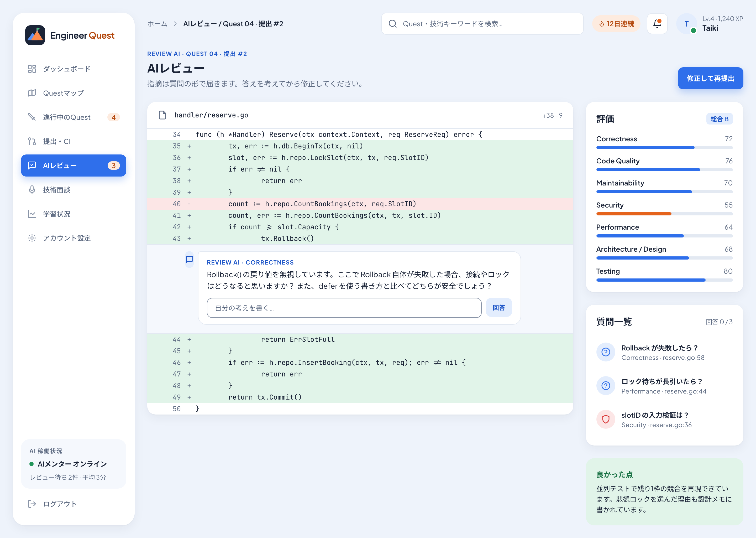756x538 pixels.
Task: Select the AIレビュー sidebar item
Action: pos(73,165)
